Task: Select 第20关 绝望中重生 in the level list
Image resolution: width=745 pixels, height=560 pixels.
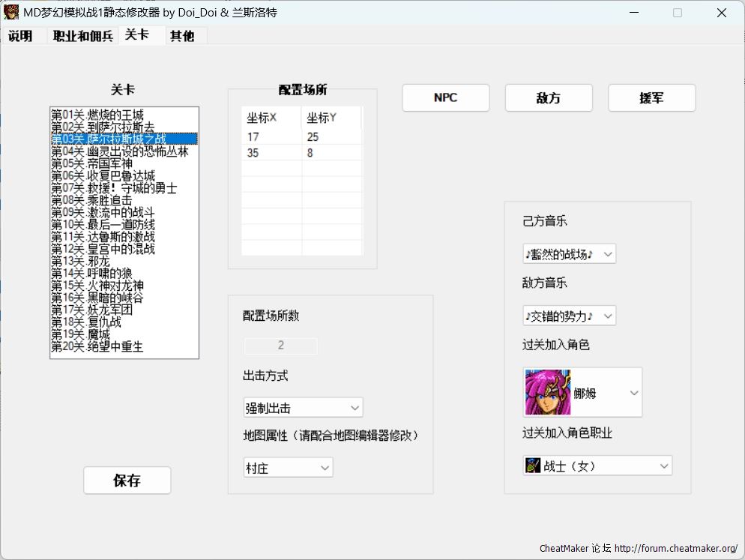Action: pyautogui.click(x=97, y=347)
